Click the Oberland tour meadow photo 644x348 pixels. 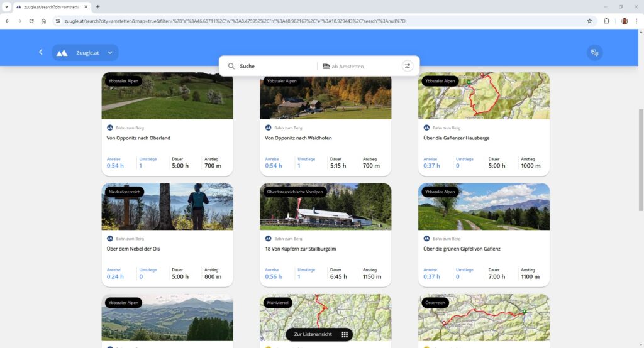[167, 96]
